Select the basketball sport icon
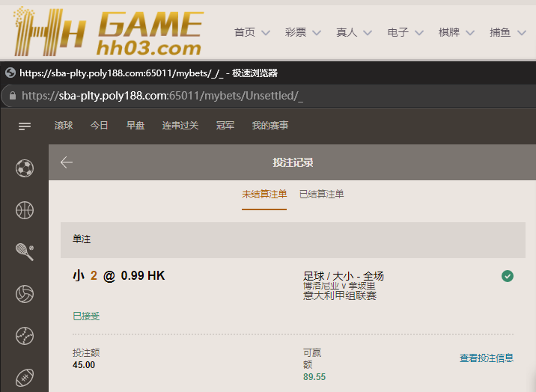 pyautogui.click(x=25, y=210)
